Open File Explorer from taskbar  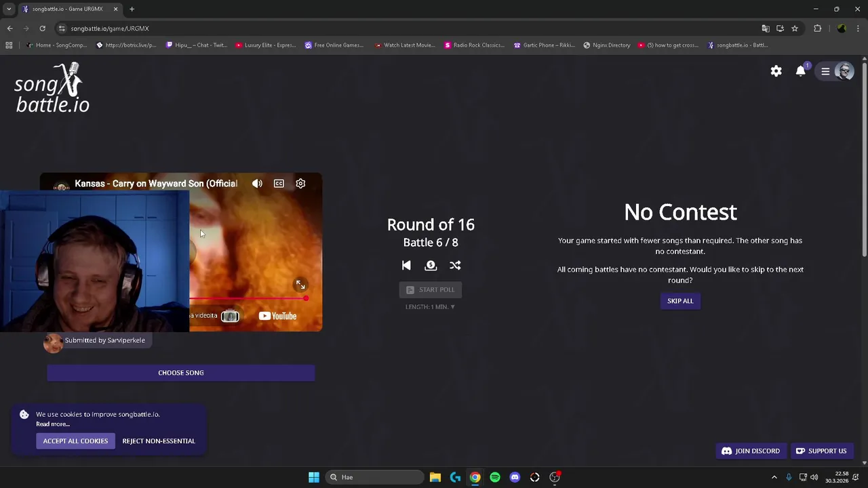click(x=435, y=477)
